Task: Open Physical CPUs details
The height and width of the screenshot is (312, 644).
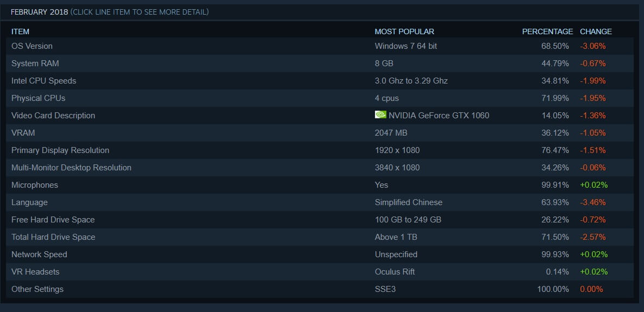Action: tap(38, 98)
